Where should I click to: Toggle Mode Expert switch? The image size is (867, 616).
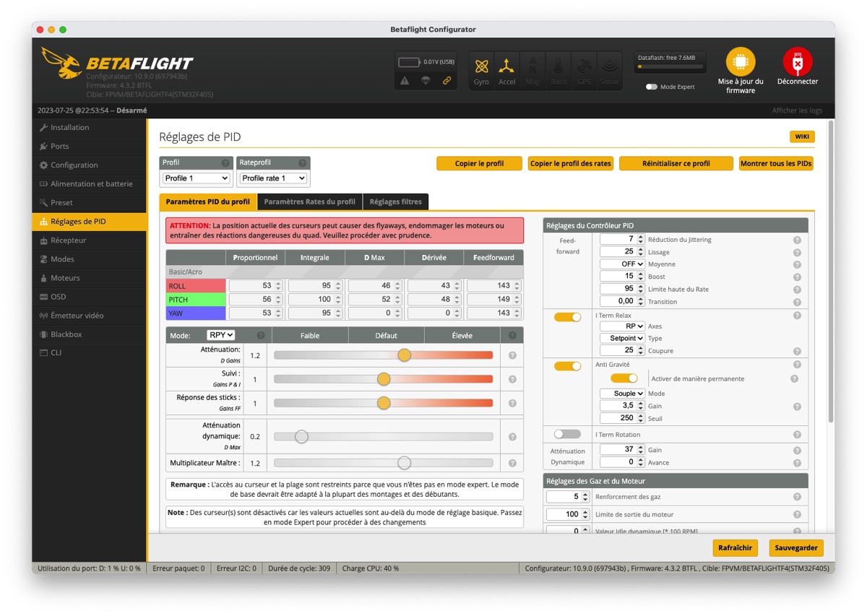click(x=652, y=87)
